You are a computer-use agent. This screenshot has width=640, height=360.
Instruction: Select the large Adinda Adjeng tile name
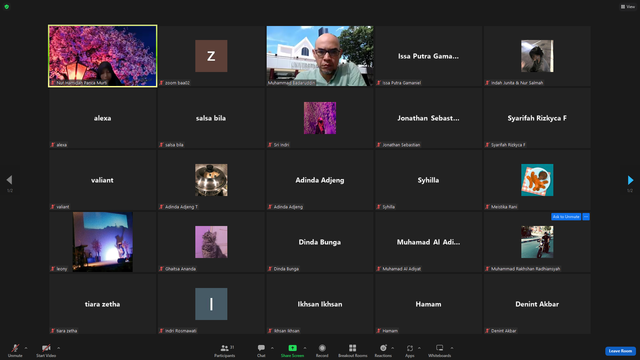tap(320, 180)
